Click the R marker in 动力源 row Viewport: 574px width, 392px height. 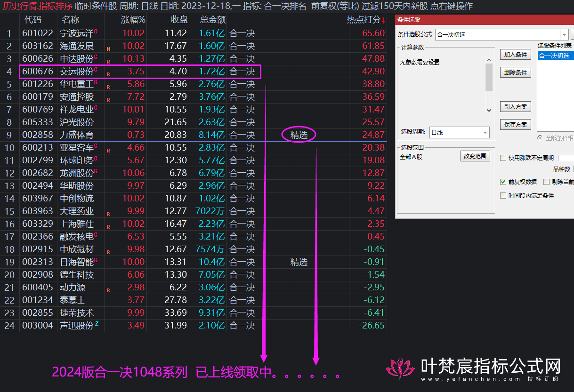tap(108, 290)
